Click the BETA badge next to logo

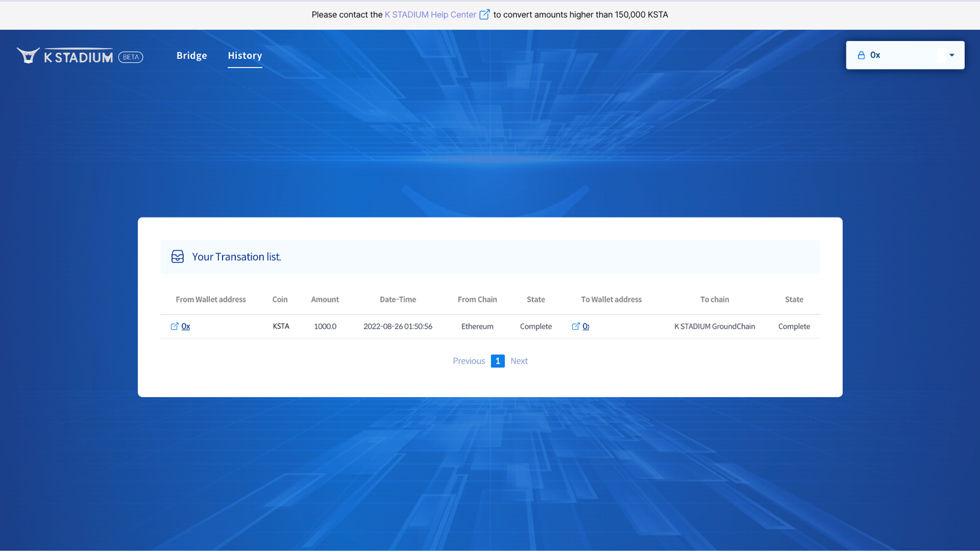(131, 57)
